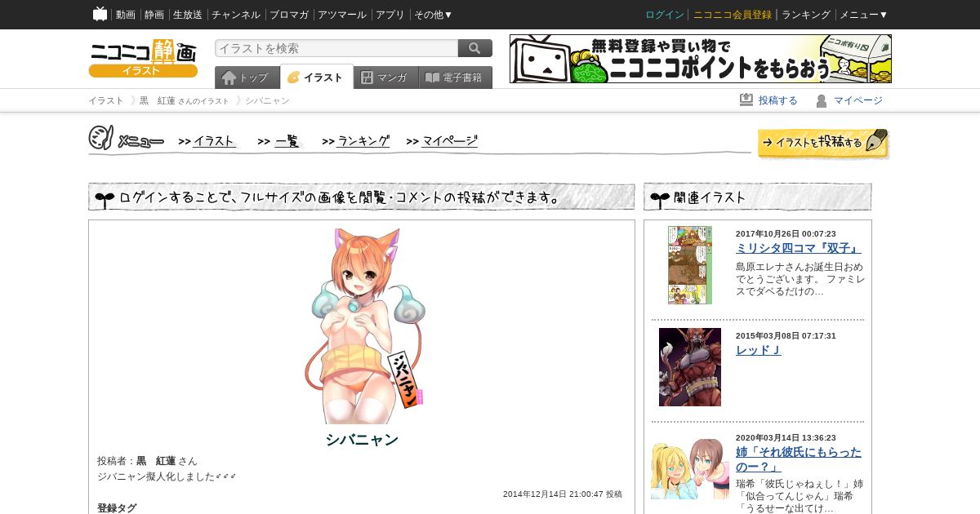Click イラスト breadcrumb link

[x=106, y=100]
